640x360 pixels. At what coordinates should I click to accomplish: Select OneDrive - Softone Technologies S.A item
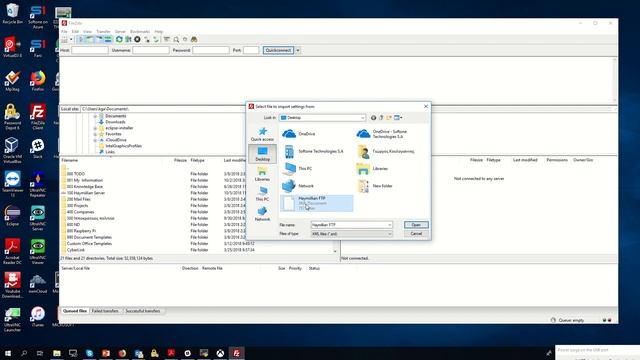[382, 134]
